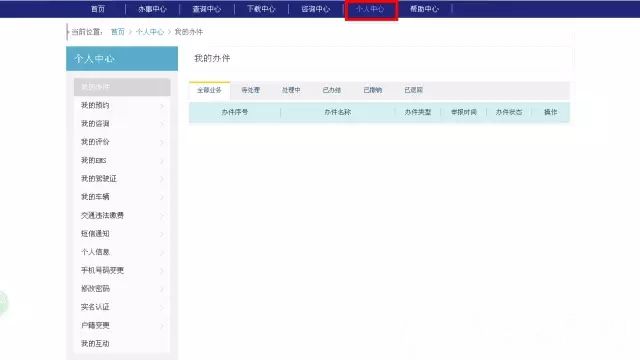The height and width of the screenshot is (360, 640).
Task: Click the arrow chevron beside 我的车辆
Action: click(x=162, y=198)
